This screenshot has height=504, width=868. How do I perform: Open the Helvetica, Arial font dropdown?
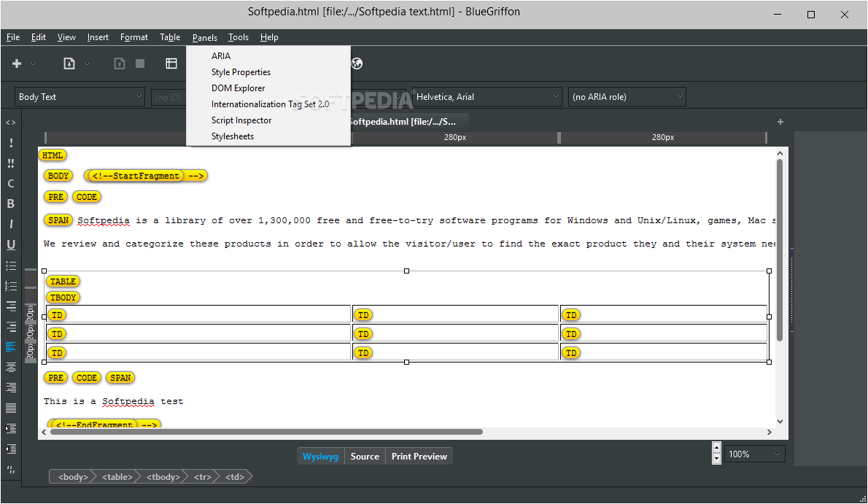487,97
